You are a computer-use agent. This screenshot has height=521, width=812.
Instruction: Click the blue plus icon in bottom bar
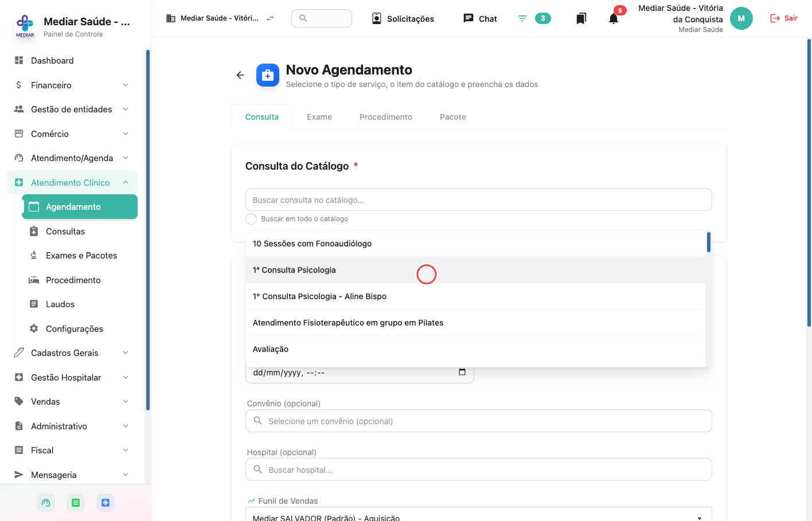(106, 503)
